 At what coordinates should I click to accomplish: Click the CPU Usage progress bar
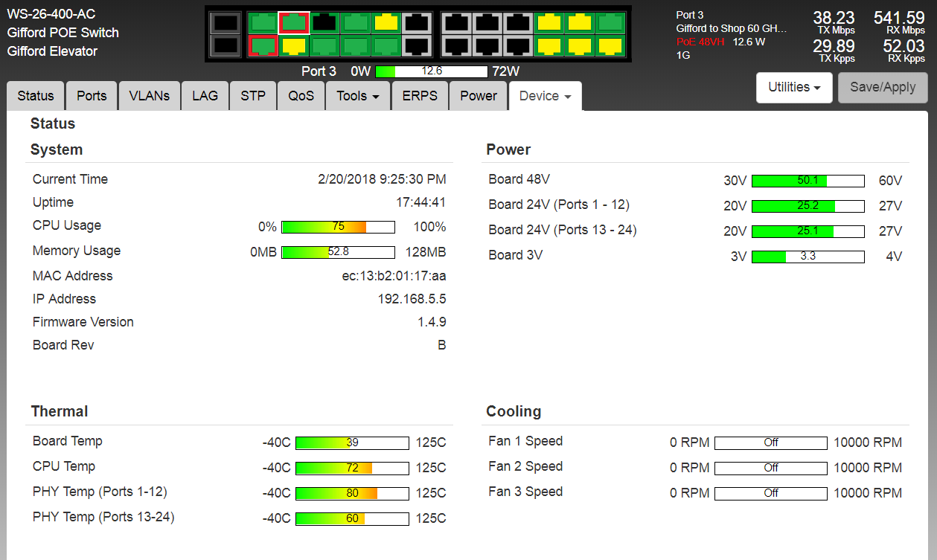pyautogui.click(x=338, y=227)
